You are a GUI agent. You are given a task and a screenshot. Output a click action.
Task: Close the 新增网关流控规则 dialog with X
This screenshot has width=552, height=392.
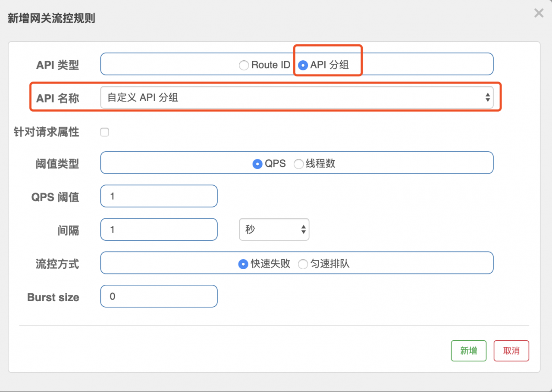[539, 13]
